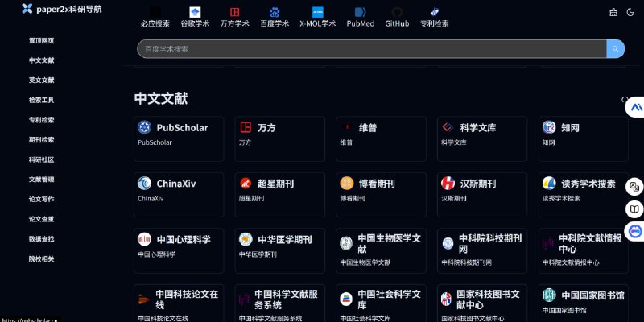This screenshot has height=322, width=644.
Task: Click the blue search magnifier button
Action: (x=616, y=49)
